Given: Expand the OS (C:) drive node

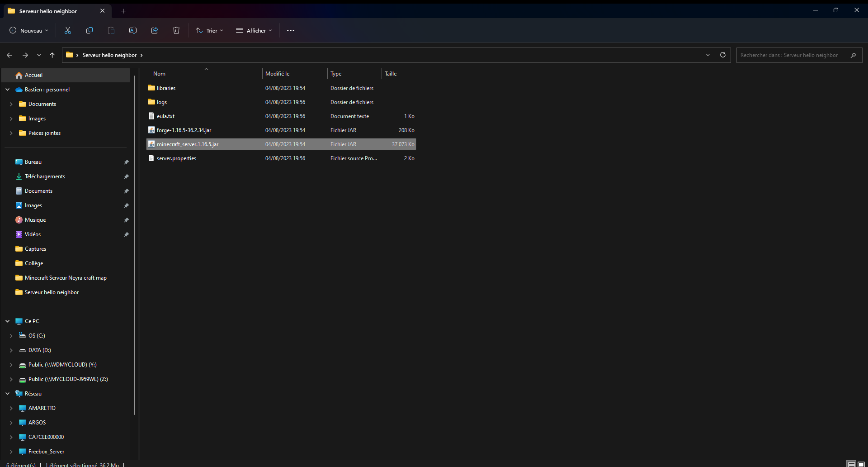Looking at the screenshot, I should [x=11, y=336].
